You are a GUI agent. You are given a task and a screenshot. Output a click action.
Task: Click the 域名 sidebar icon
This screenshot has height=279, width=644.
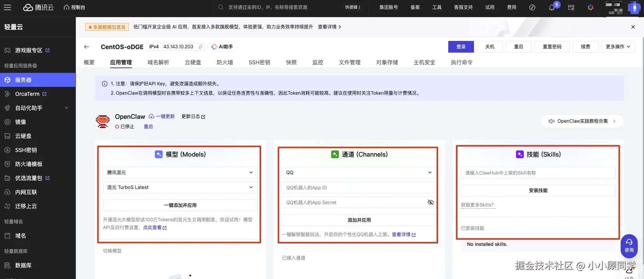7,236
